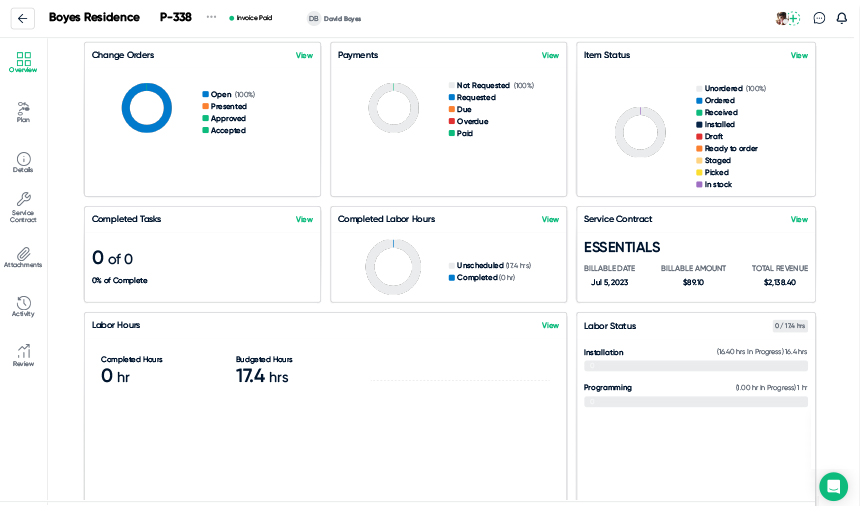This screenshot has width=860, height=515.
Task: View Service Contract details
Action: 799,219
